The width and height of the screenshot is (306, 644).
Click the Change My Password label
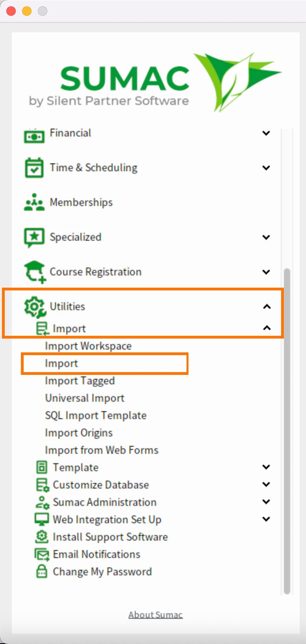coord(103,572)
